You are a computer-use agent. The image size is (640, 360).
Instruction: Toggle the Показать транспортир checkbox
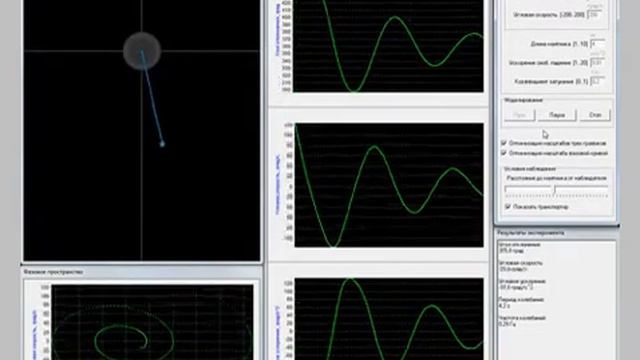508,207
